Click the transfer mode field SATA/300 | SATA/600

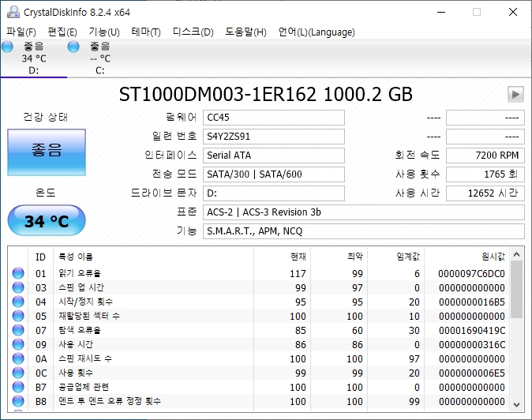tap(274, 174)
